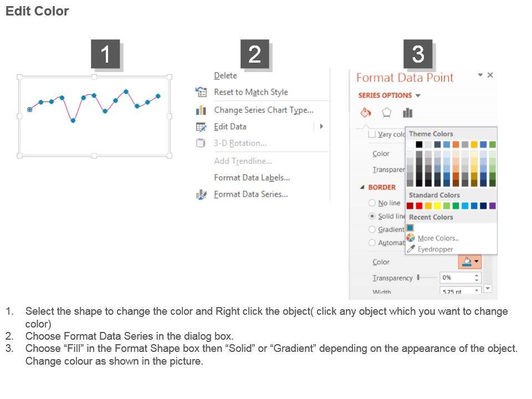Open the Series Options bar chart icon

coord(408,113)
